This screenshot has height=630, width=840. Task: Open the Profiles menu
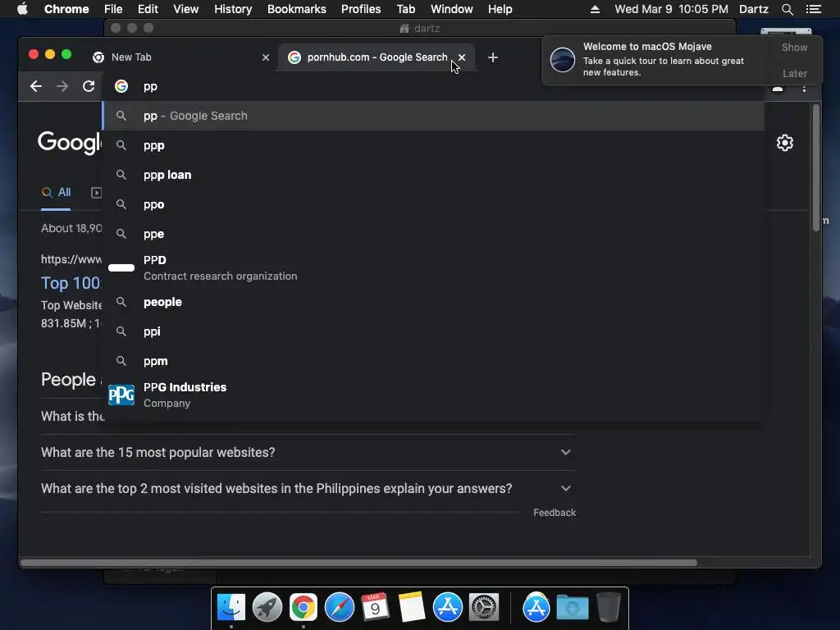[x=361, y=9]
